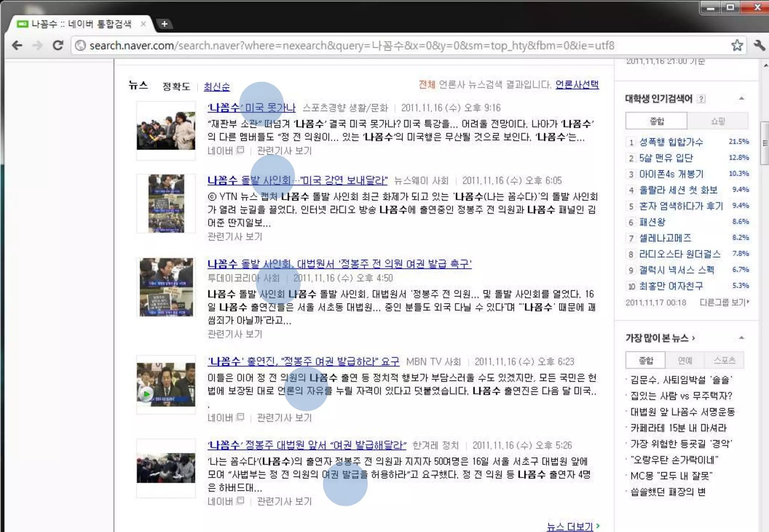Open a new browser tab
This screenshot has width=769, height=532.
164,24
